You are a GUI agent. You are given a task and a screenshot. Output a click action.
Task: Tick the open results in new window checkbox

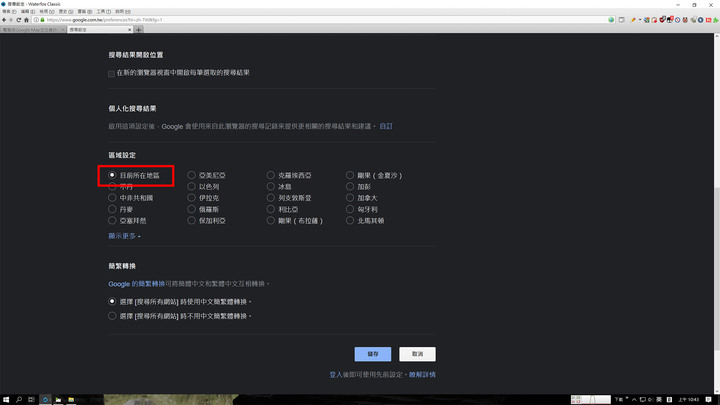tap(111, 73)
